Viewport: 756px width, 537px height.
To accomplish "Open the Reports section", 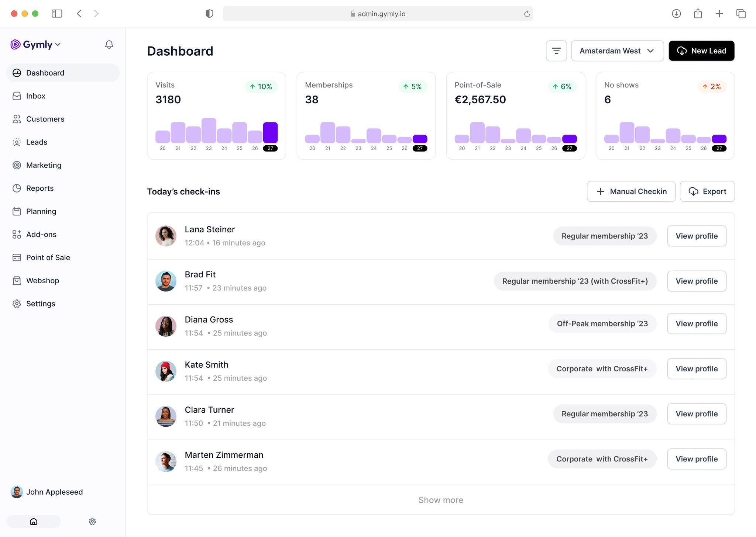I will tap(39, 188).
